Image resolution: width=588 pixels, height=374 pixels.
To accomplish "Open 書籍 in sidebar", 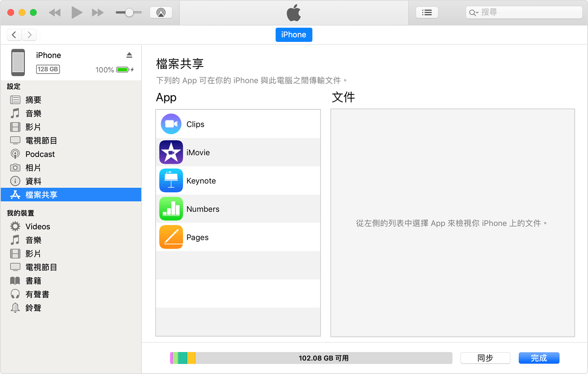I will (x=71, y=281).
